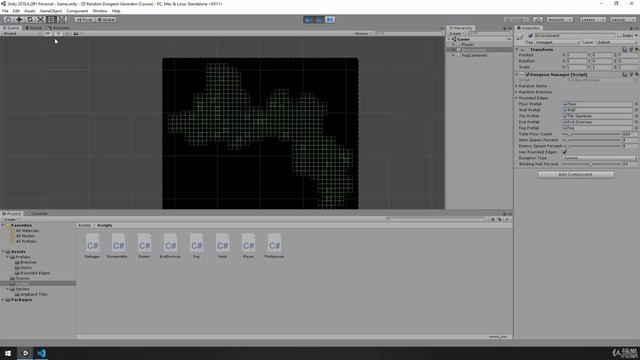Screen dimensions: 640x360
Task: Toggle scene audio in Scene view
Action: (x=67, y=33)
